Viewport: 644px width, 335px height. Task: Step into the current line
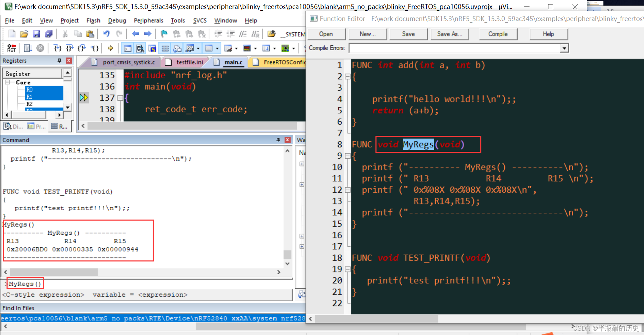pos(57,48)
